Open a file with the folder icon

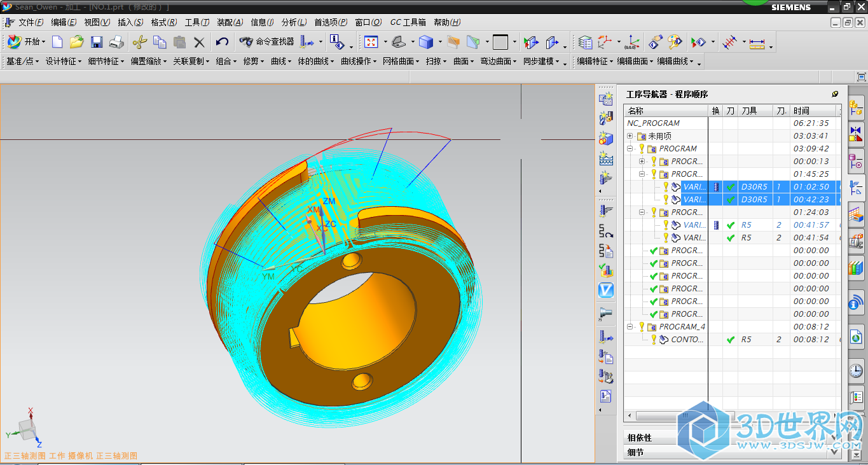[77, 42]
